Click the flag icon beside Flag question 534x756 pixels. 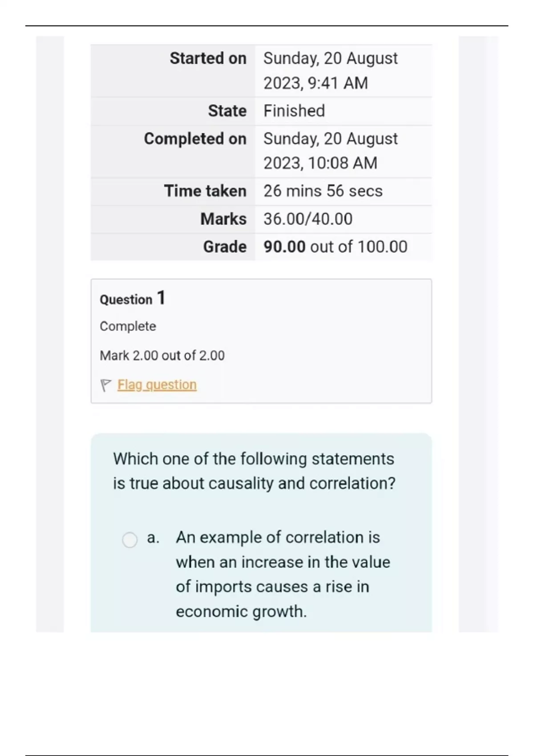[105, 385]
